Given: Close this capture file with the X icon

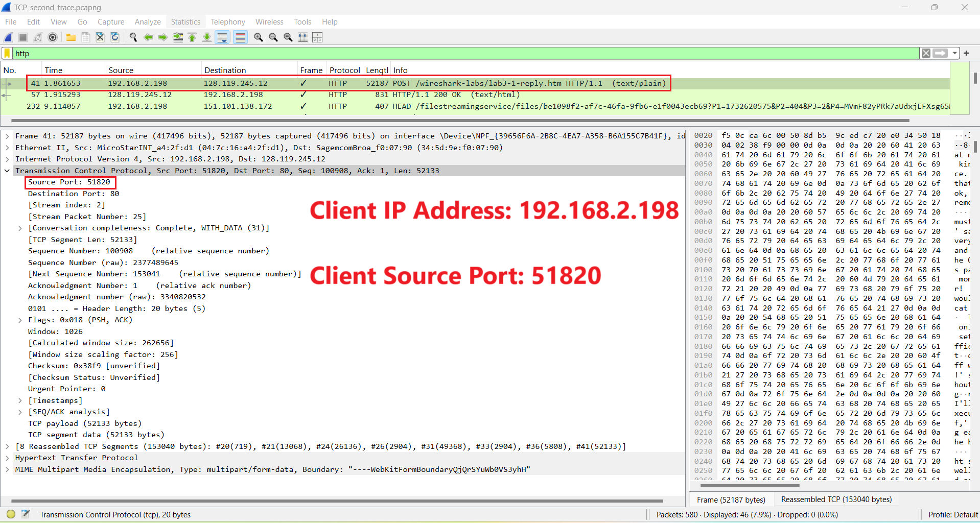Looking at the screenshot, I should 100,37.
